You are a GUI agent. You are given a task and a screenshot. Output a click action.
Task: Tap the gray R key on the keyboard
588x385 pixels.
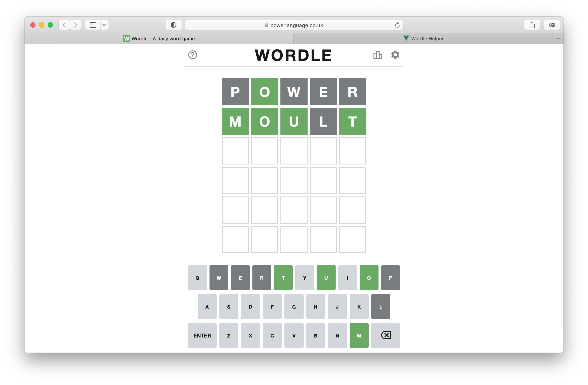click(262, 277)
